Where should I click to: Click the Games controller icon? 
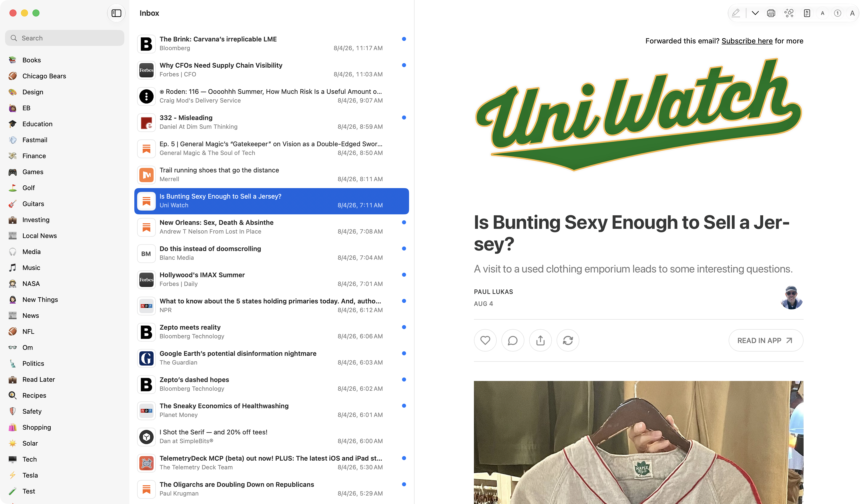[13, 172]
